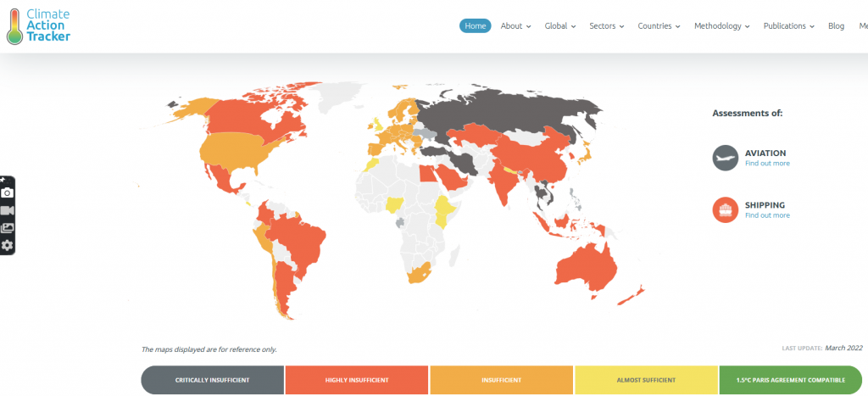Select the Critically Insufficient legend swatch
Screen dimensions: 868x396
(x=212, y=380)
